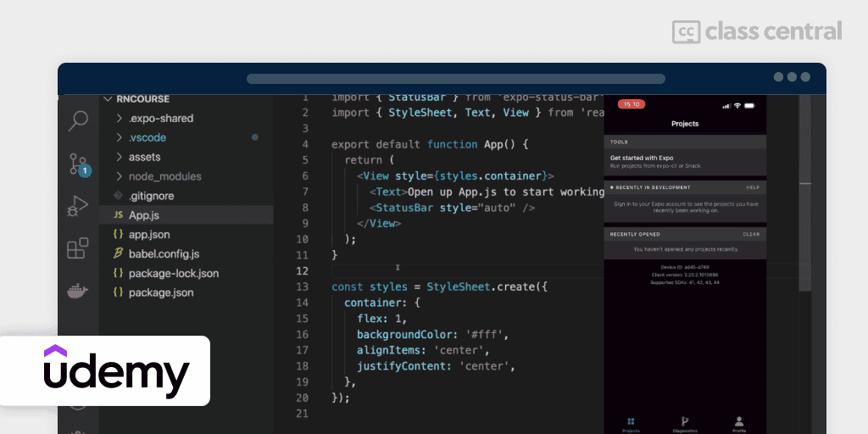Screen dimensions: 868x434
Task: Open Source Control view with badge
Action: click(79, 164)
